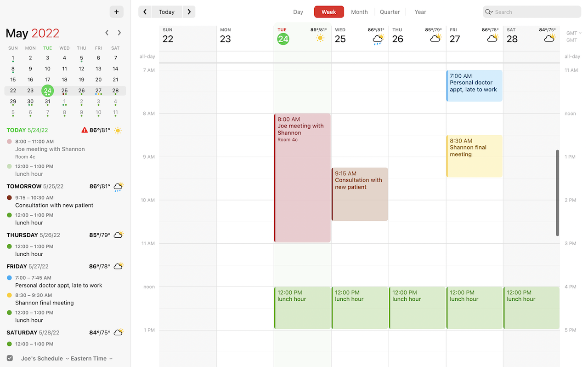Open the GMT time zone dropdown
The image size is (588, 367).
click(x=574, y=33)
